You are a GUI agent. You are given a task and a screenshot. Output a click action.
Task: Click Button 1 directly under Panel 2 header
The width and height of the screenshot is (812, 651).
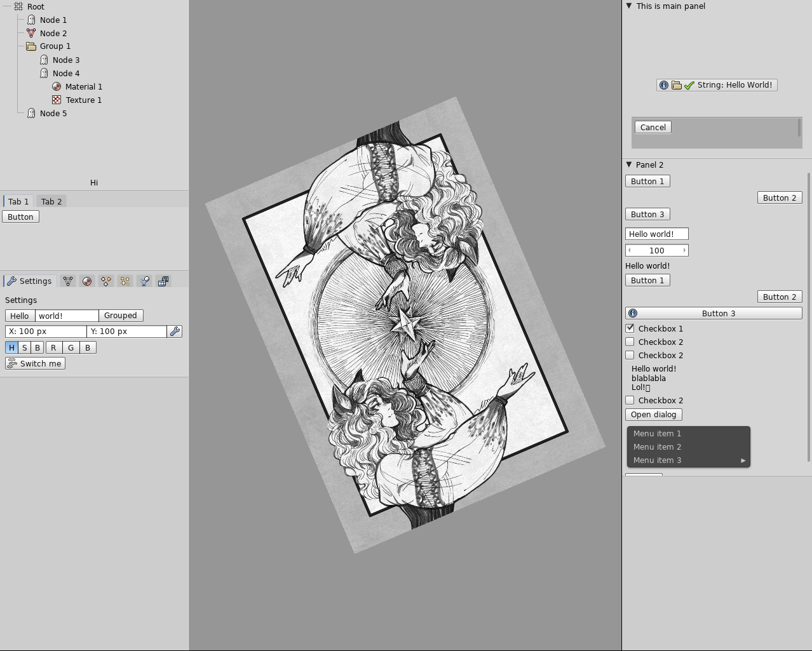pos(647,181)
